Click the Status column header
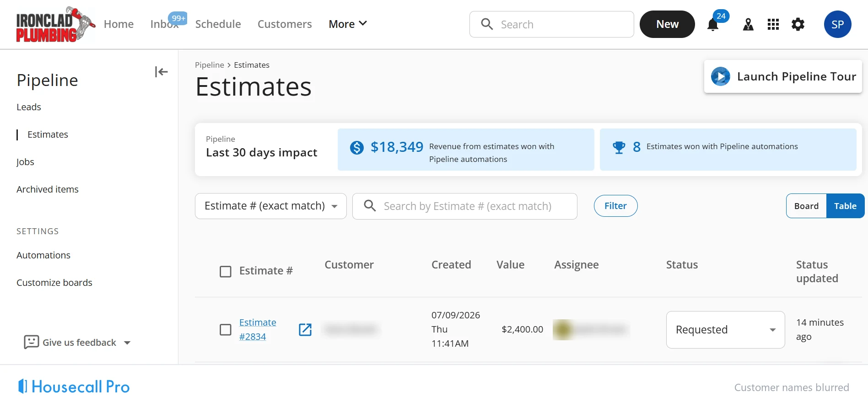The width and height of the screenshot is (868, 408). click(682, 265)
